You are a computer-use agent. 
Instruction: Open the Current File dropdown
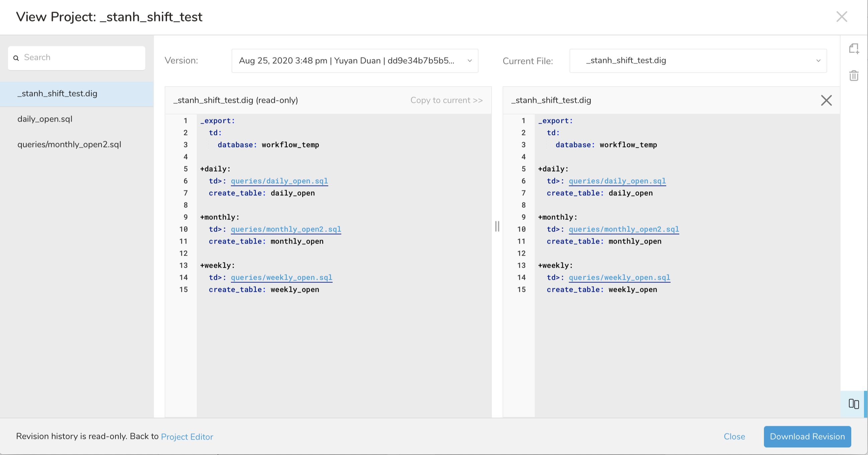coord(697,61)
